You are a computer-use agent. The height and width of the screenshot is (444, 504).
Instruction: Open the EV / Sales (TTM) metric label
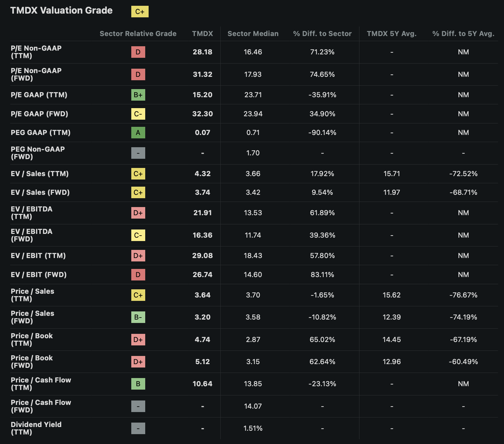point(40,174)
